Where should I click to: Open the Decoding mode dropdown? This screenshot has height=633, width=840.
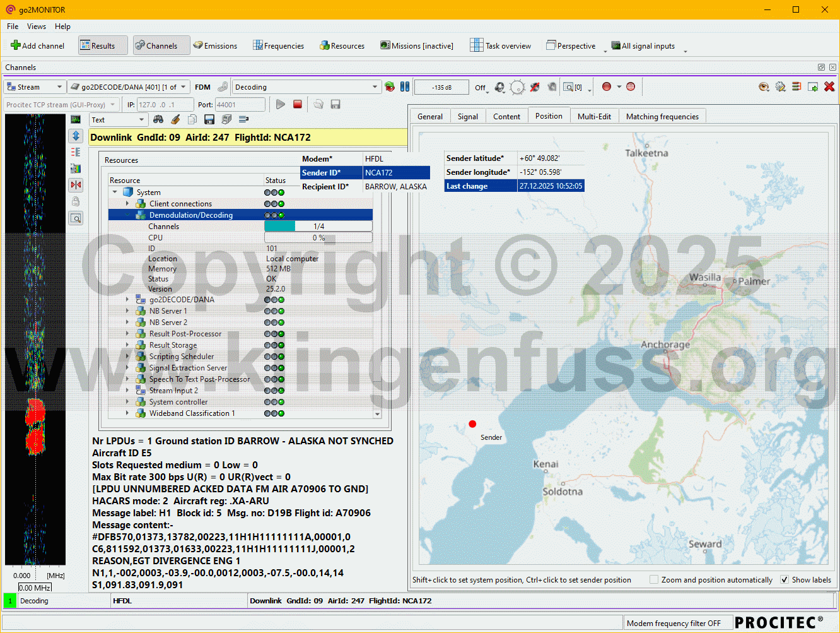tap(375, 87)
